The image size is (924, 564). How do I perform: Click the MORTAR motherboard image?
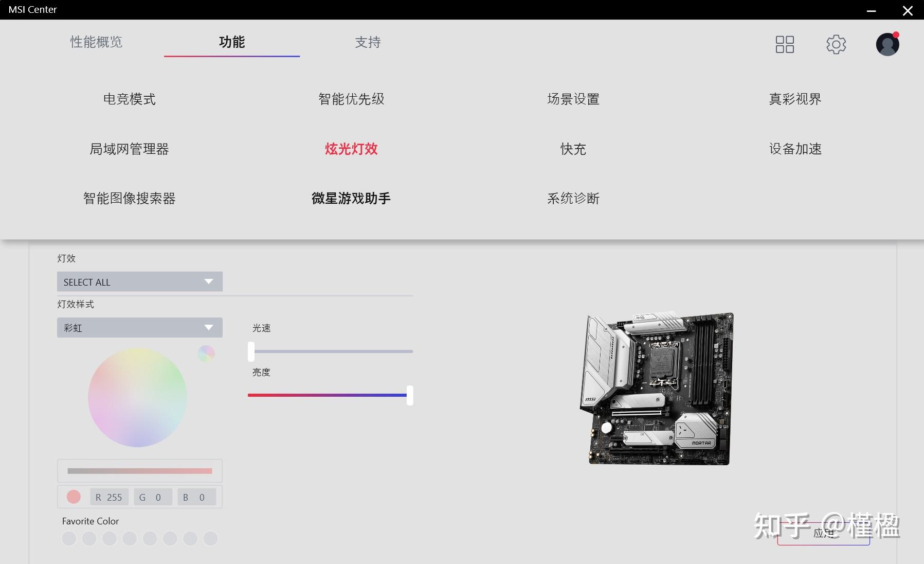pos(657,388)
